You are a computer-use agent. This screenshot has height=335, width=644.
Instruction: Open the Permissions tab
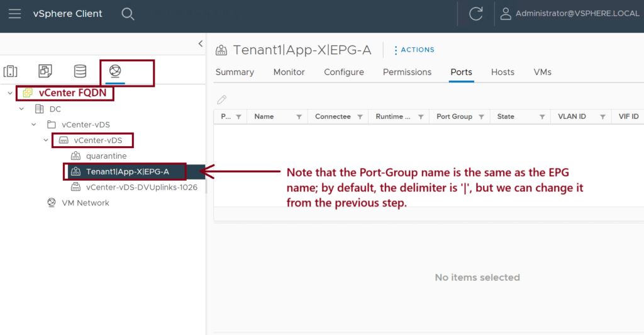coord(407,72)
